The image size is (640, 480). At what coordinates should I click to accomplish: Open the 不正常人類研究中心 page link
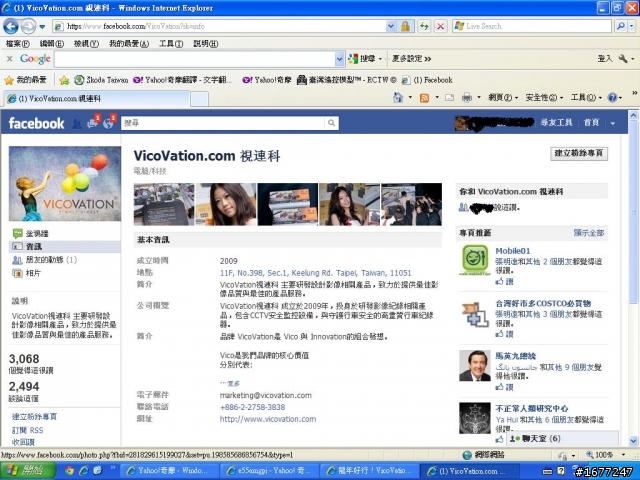click(531, 409)
